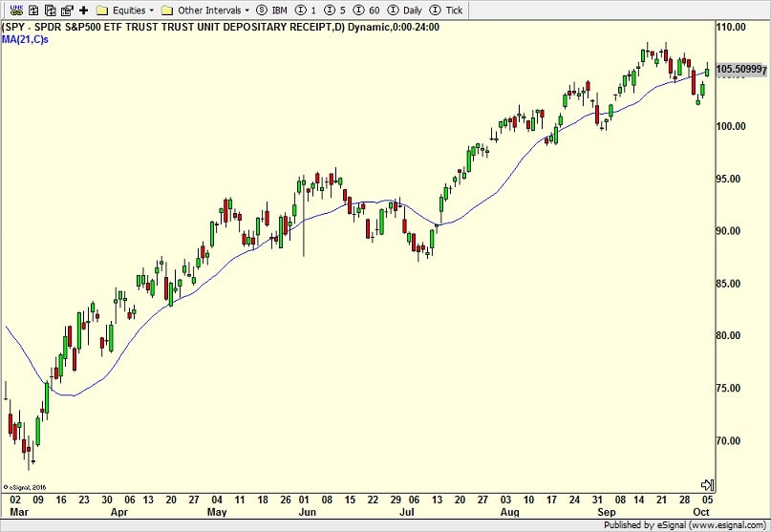Viewport: 771px width, 532px height.
Task: Click the 75.00 price axis label
Action: click(x=728, y=389)
